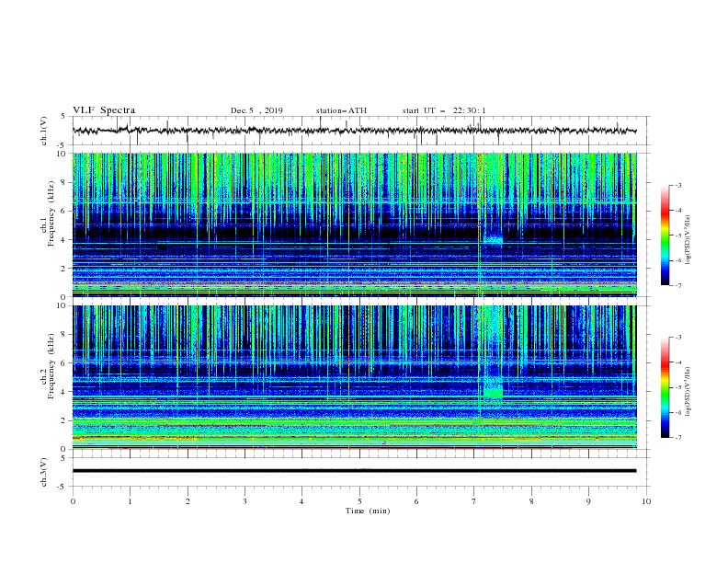The width and height of the screenshot is (728, 563).
Task: Select the ch.1 "Frequency (kHz)" axis label
Action: click(51, 213)
